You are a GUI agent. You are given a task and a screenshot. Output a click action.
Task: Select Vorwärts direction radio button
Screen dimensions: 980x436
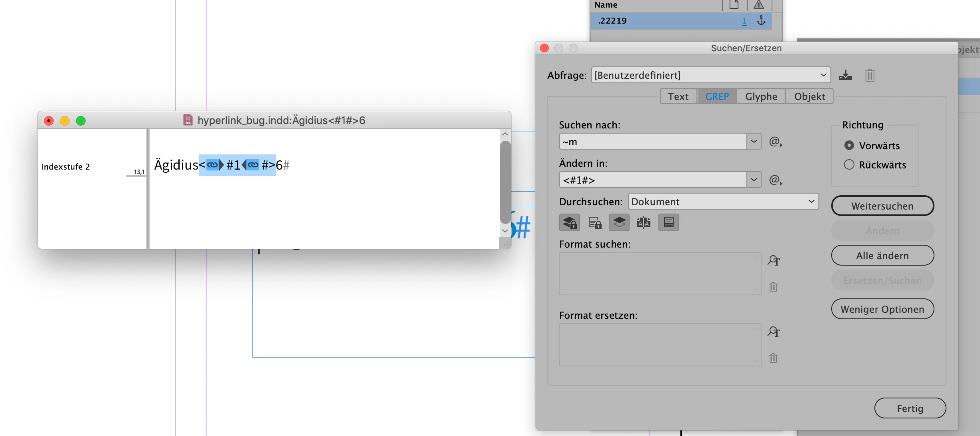[849, 146]
